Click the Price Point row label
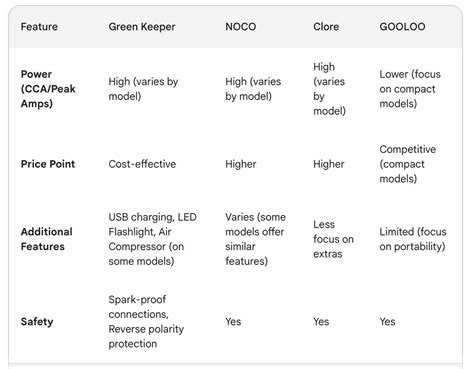The height and width of the screenshot is (369, 474). (48, 164)
